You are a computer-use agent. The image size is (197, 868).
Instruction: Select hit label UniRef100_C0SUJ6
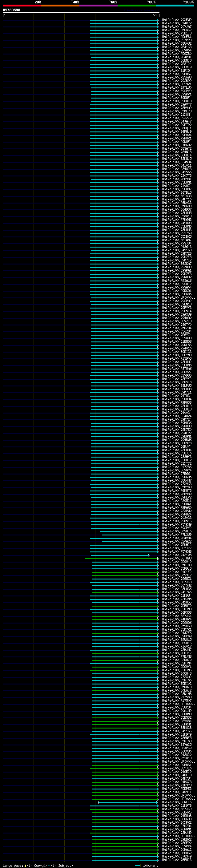pyautogui.click(x=177, y=531)
